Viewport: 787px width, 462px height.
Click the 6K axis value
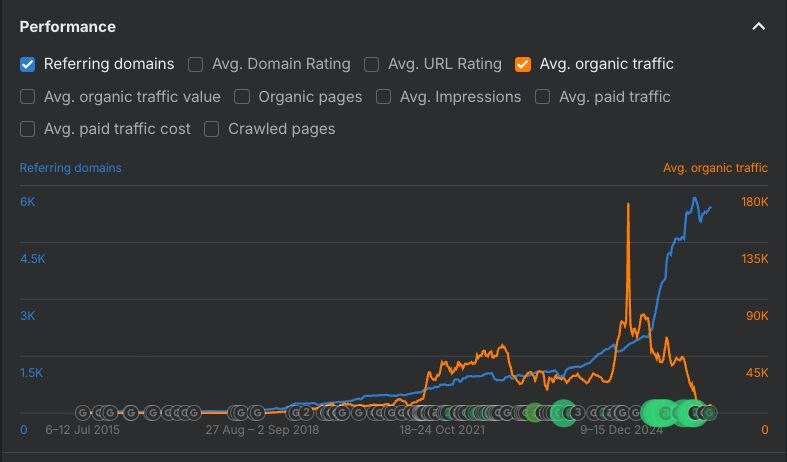tap(28, 202)
